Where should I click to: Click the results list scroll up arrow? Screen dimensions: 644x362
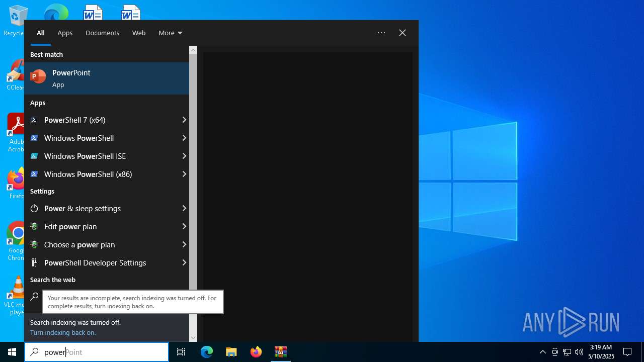pos(193,50)
